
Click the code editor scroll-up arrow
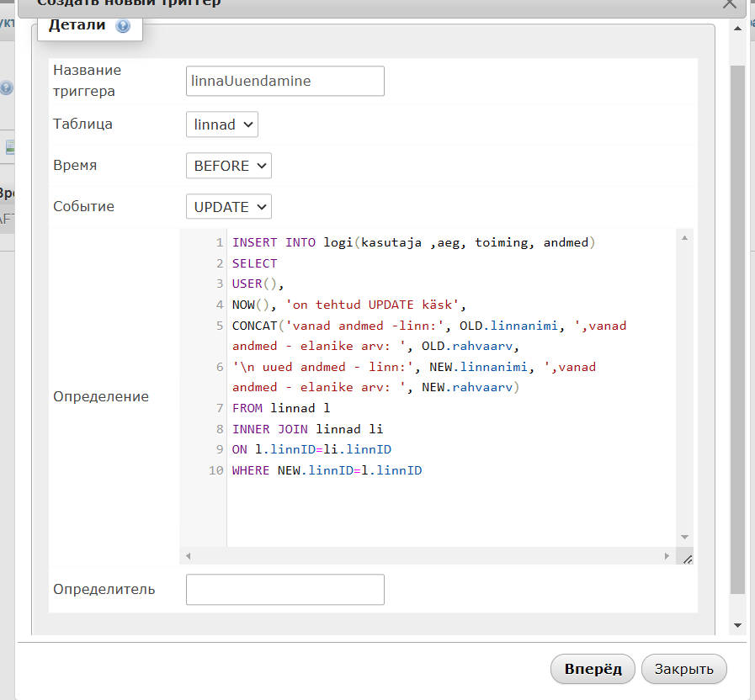pyautogui.click(x=684, y=238)
